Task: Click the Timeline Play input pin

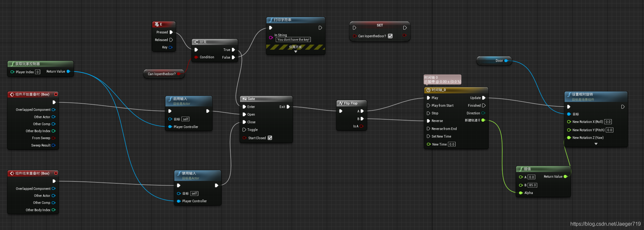Action: [x=428, y=98]
